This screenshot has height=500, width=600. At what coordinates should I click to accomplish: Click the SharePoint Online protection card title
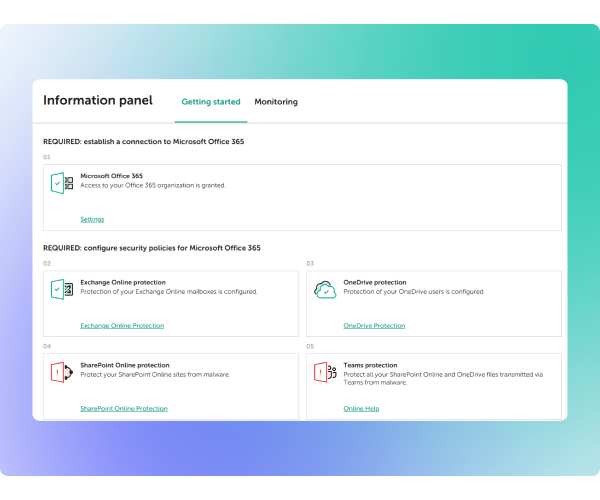tap(125, 365)
